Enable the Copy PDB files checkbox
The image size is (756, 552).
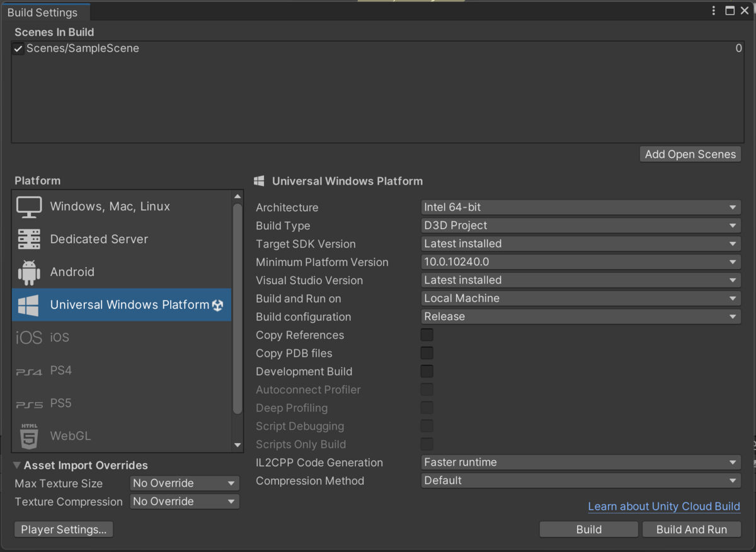[427, 353]
